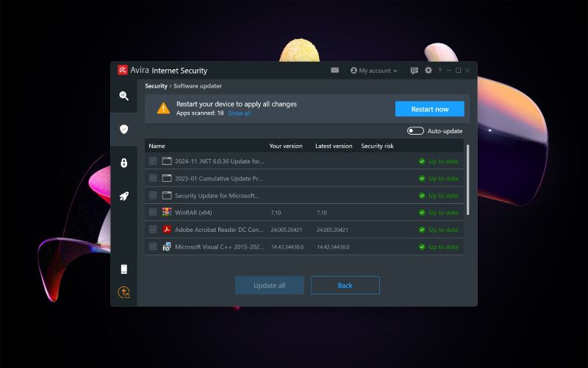Click the Name column header
The height and width of the screenshot is (368, 588).
[157, 146]
